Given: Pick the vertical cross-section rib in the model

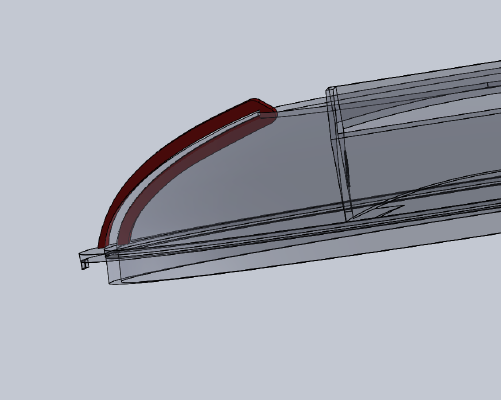Looking at the screenshot, I should [339, 153].
